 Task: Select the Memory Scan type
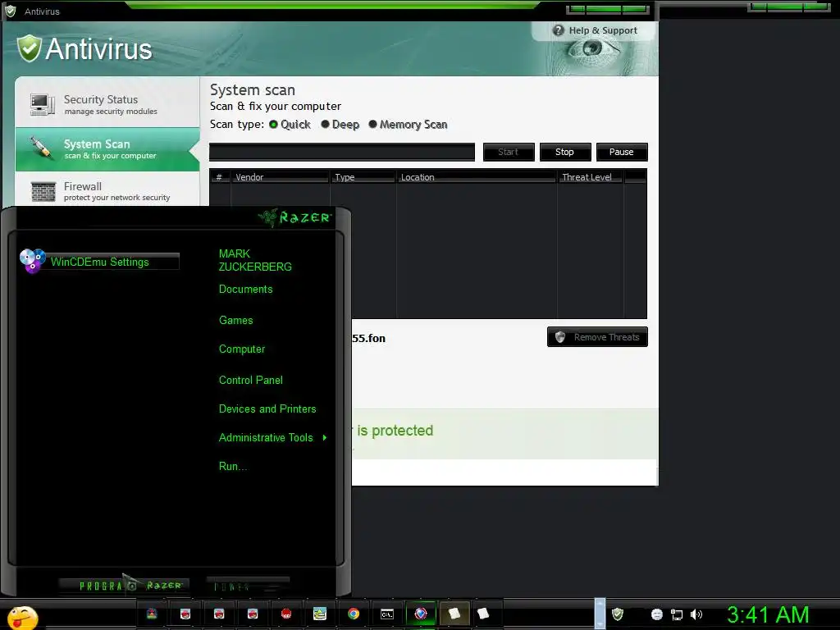pos(408,125)
